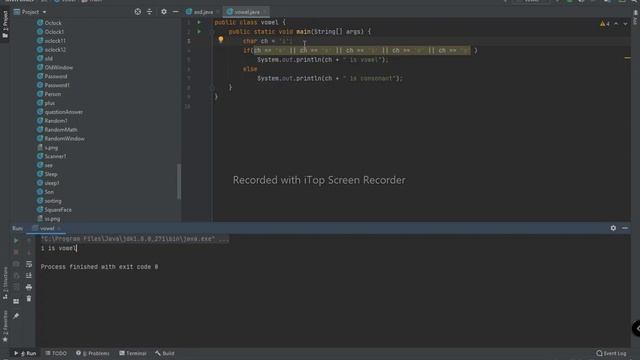Image resolution: width=640 pixels, height=360 pixels.
Task: Close the vowel.java editor tab
Action: coord(264,12)
